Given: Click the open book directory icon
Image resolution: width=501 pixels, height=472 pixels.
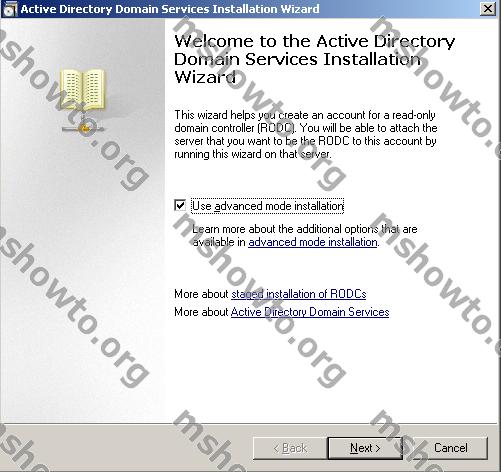Looking at the screenshot, I should pyautogui.click(x=83, y=100).
